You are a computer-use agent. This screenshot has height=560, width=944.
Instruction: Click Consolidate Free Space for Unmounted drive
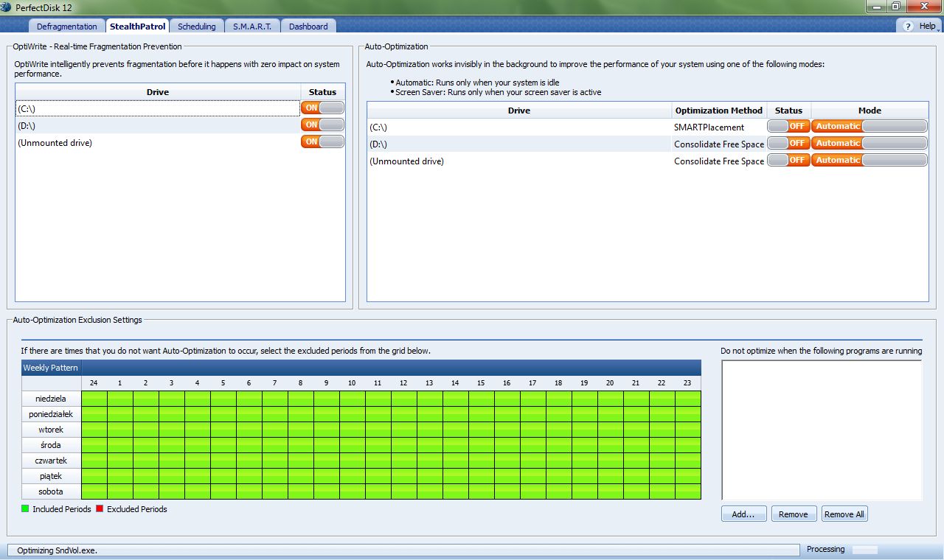pyautogui.click(x=719, y=161)
